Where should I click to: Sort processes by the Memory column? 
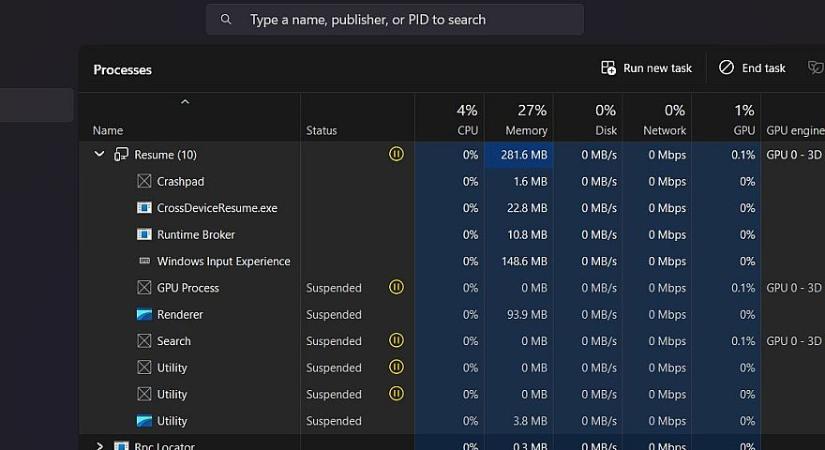[x=526, y=119]
